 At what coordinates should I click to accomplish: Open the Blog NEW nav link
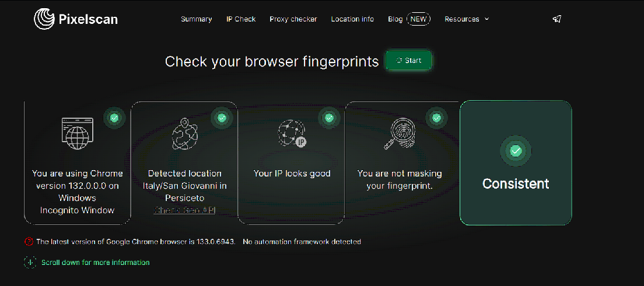click(x=408, y=19)
